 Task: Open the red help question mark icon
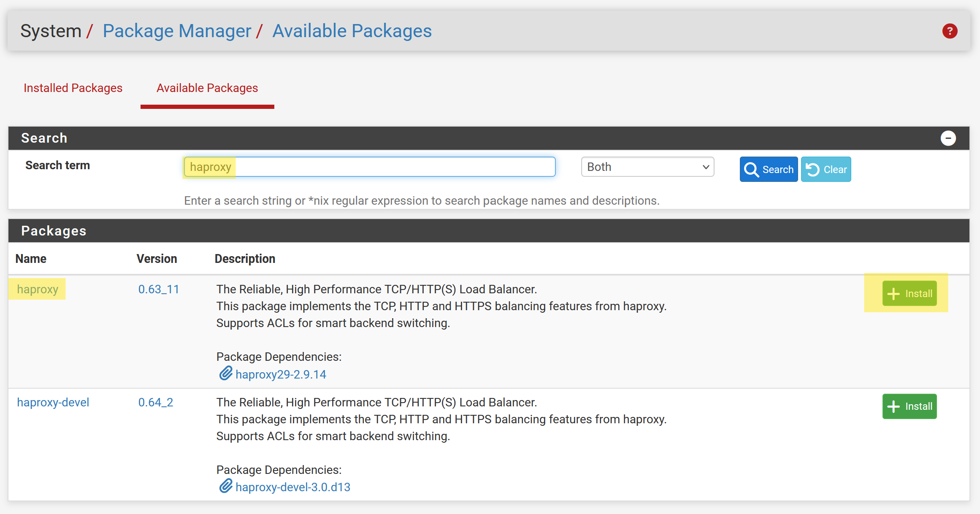950,31
